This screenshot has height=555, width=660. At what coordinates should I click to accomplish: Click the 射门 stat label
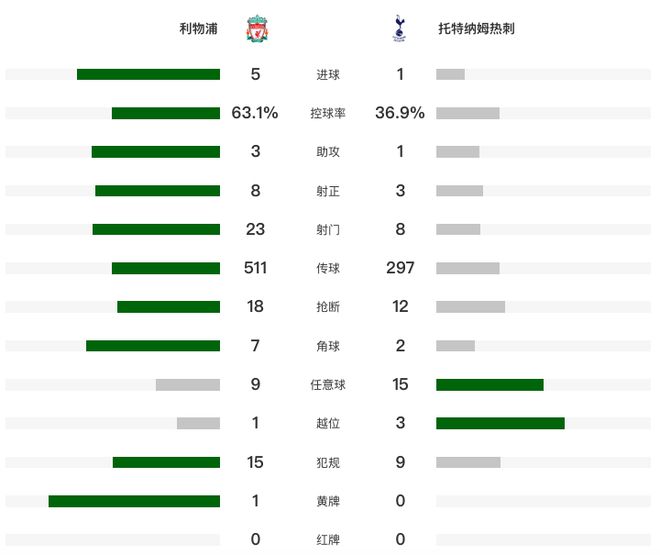point(328,229)
